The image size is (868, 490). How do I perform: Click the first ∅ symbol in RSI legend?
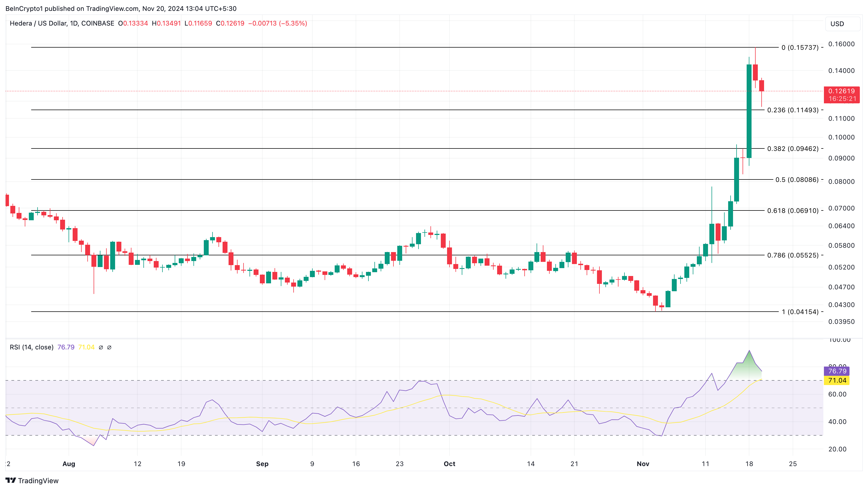[x=101, y=347]
